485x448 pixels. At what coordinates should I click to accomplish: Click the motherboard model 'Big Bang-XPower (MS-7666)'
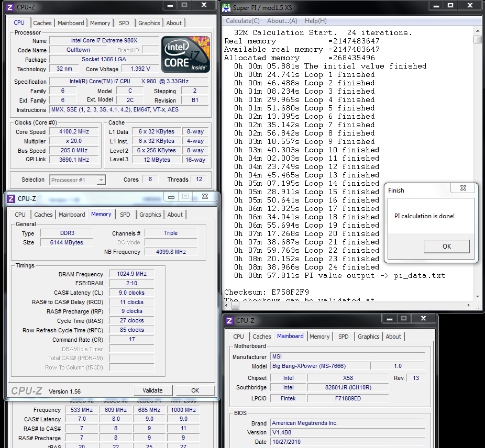tap(319, 366)
